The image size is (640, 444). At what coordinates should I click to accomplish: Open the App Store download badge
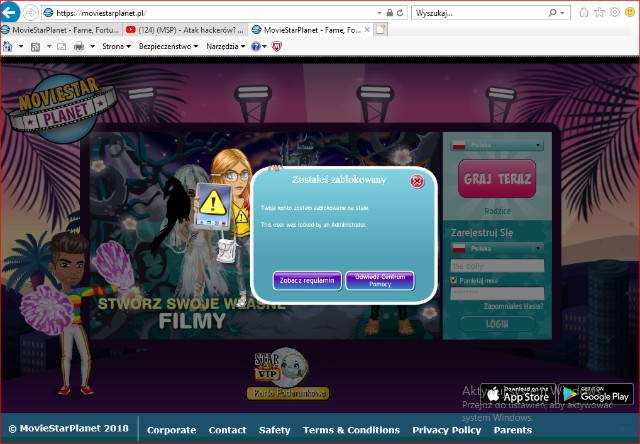pos(519,394)
